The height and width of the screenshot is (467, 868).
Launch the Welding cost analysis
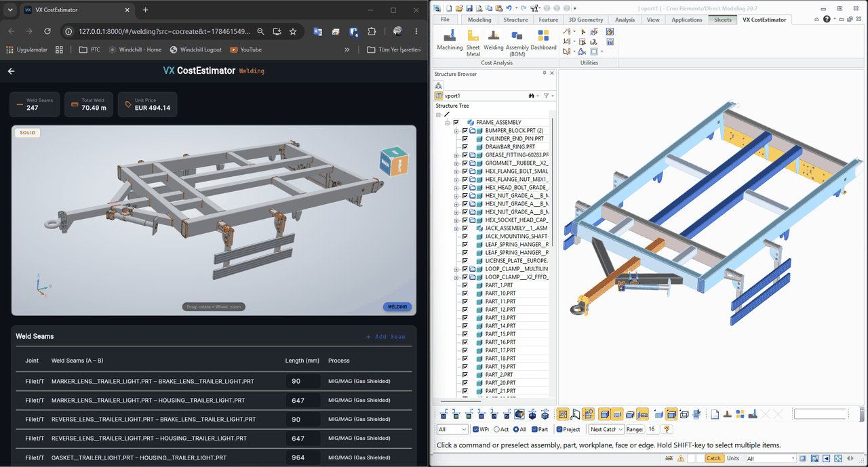[x=493, y=40]
